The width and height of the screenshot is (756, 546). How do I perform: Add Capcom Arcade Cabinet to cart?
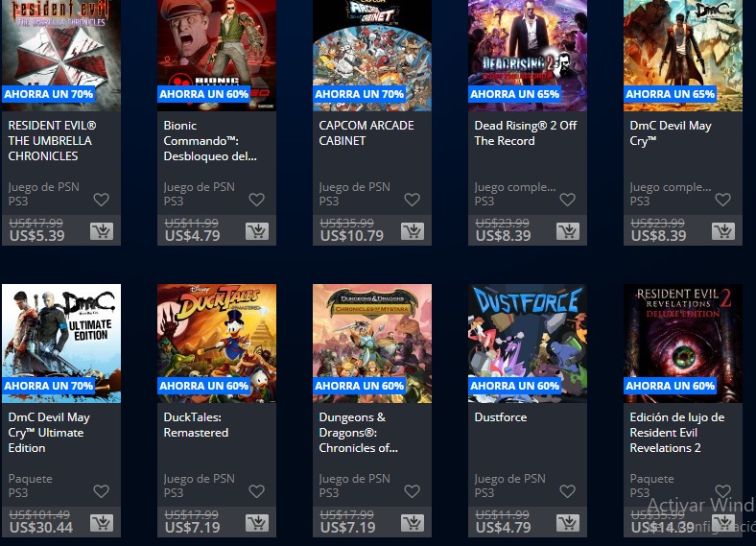(413, 231)
